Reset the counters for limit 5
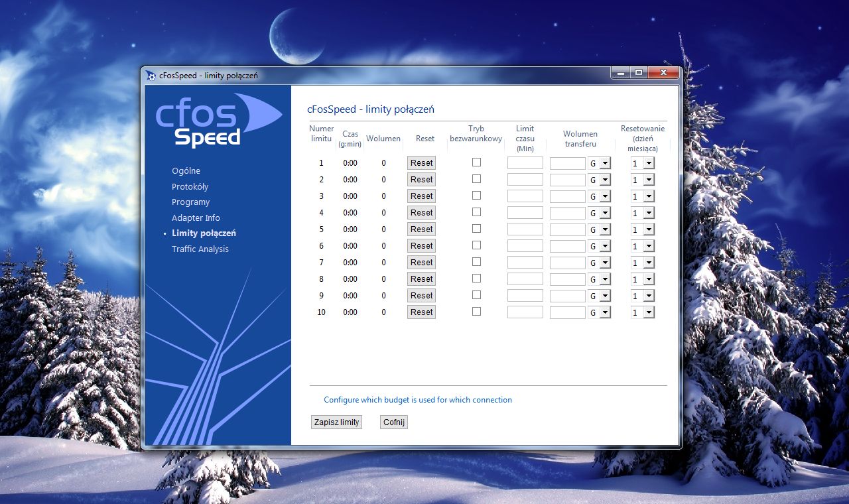Image resolution: width=849 pixels, height=504 pixels. coord(421,229)
